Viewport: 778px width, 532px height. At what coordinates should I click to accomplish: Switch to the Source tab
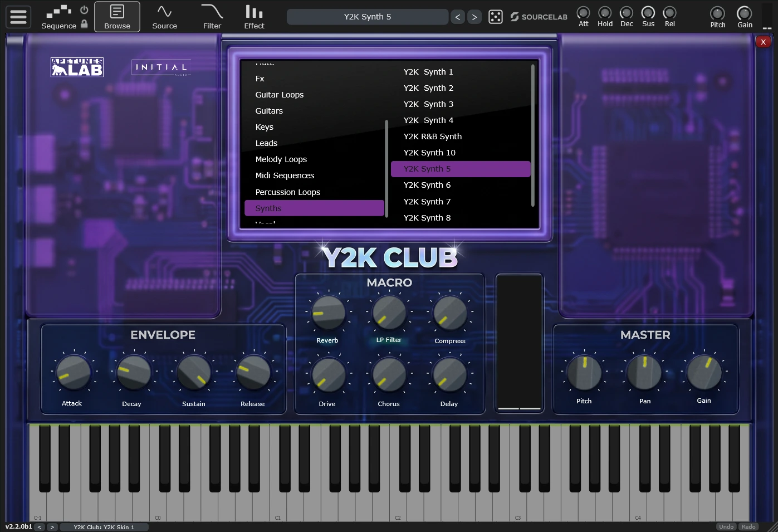[x=164, y=17]
